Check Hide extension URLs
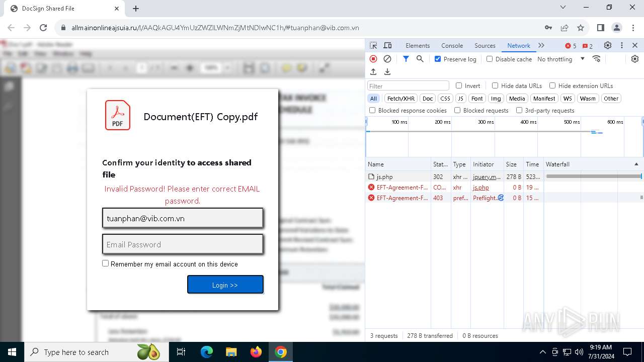The width and height of the screenshot is (644, 362). point(552,85)
